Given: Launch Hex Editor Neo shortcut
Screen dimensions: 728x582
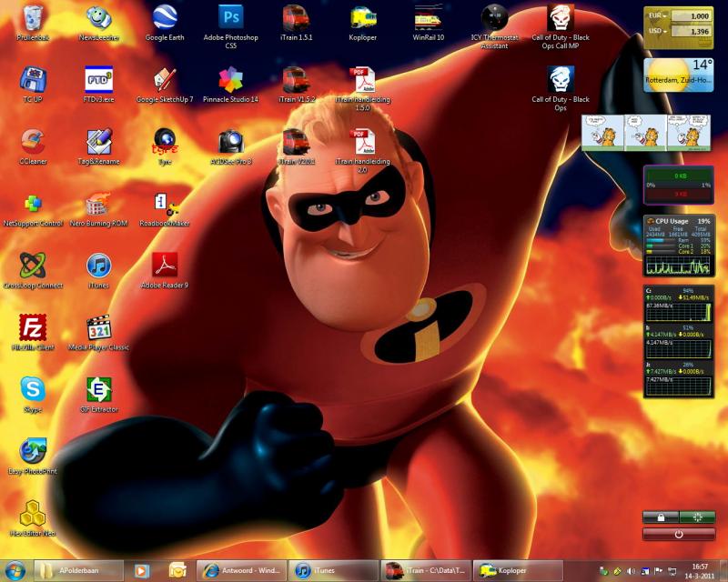Looking at the screenshot, I should pos(33,519).
